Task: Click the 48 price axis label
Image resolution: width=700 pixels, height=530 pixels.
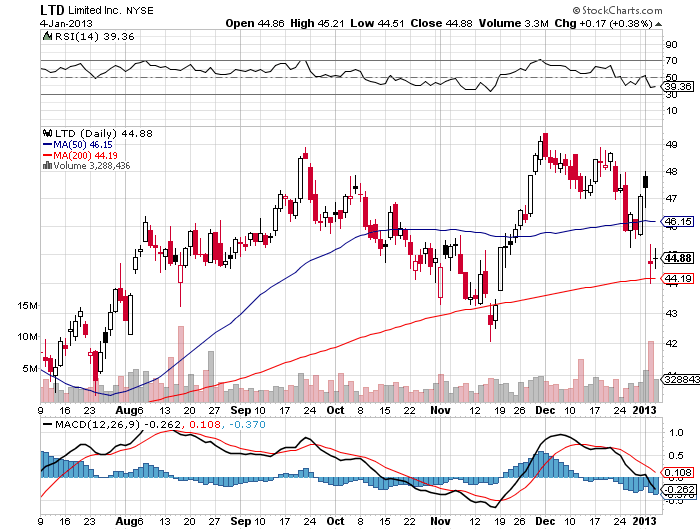Action: coord(671,171)
